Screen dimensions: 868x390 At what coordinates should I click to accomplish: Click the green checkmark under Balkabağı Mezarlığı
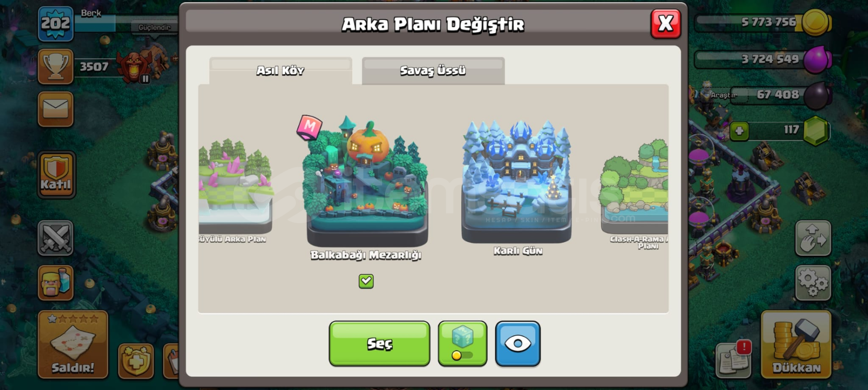pos(366,281)
